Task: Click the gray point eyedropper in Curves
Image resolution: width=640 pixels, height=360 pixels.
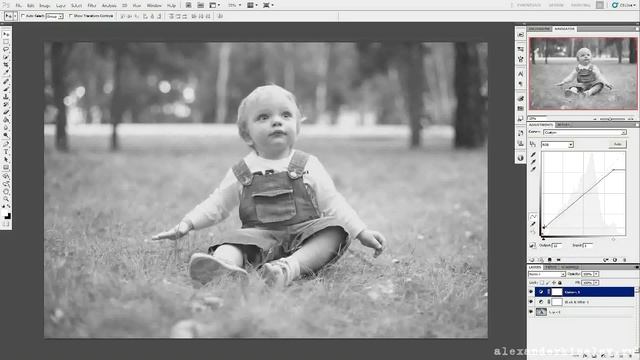Action: tap(533, 162)
